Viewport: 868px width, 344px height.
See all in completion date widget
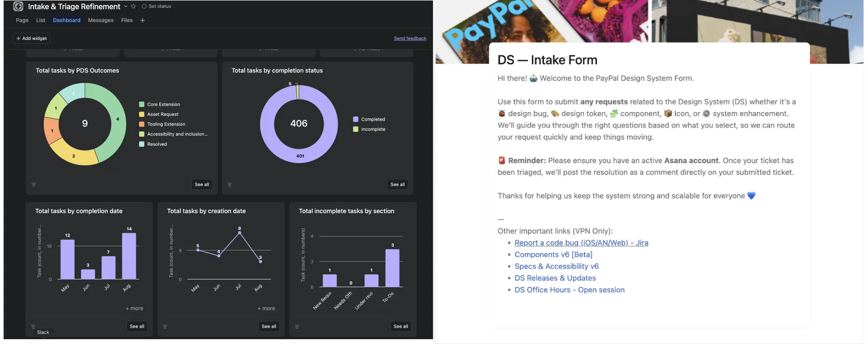[137, 326]
